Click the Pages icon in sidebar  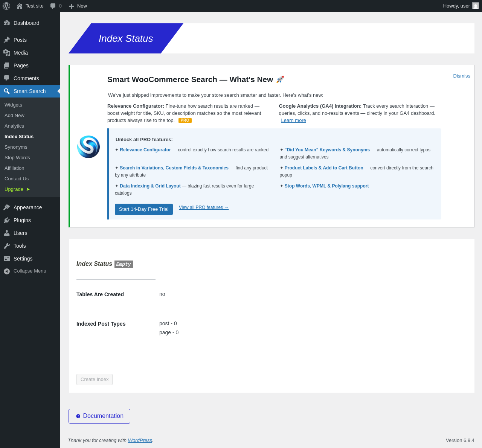(x=7, y=66)
